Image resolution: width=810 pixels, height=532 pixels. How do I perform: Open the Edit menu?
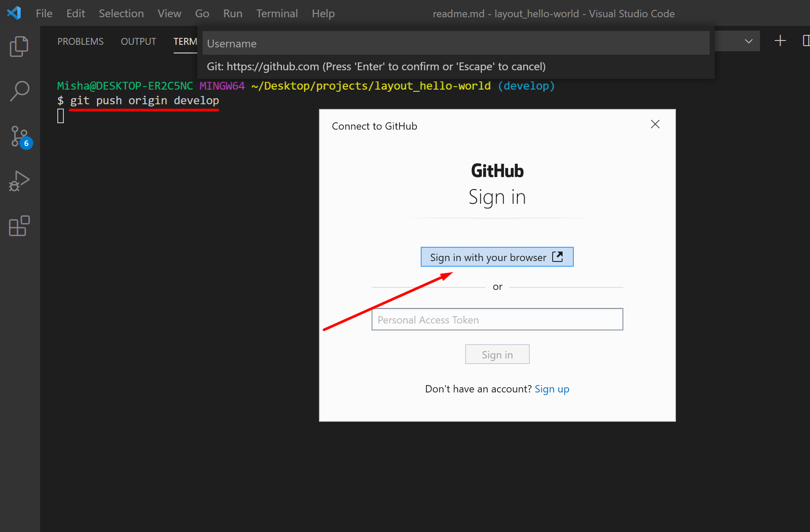(x=75, y=13)
